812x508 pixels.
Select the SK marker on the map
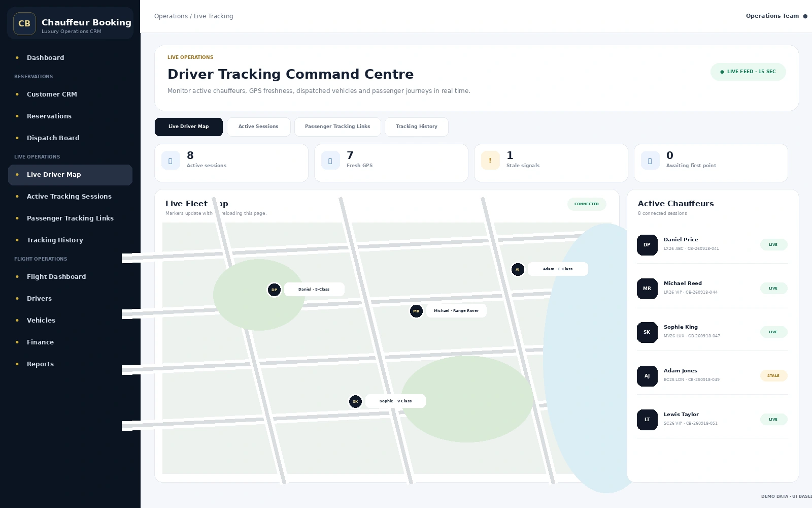tap(355, 401)
